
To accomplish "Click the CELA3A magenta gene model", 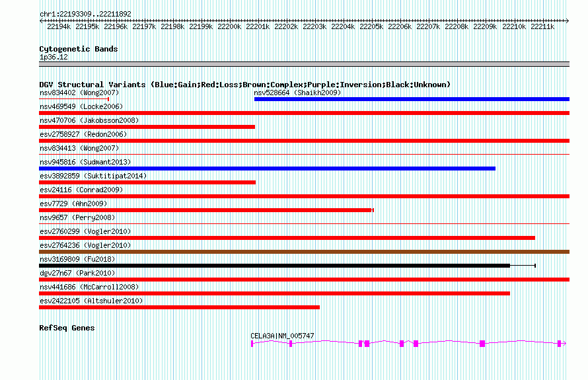I will click(408, 343).
